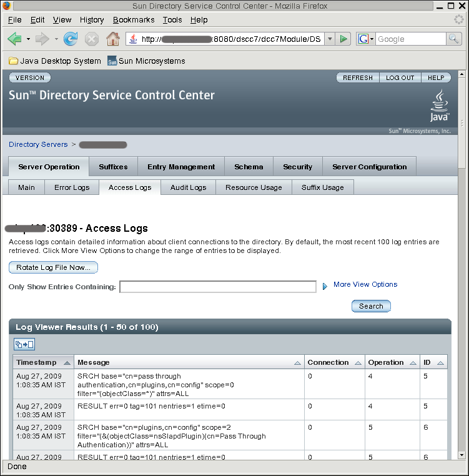Image resolution: width=469 pixels, height=476 pixels.
Task: Switch to the Entry Management tab
Action: tap(181, 167)
